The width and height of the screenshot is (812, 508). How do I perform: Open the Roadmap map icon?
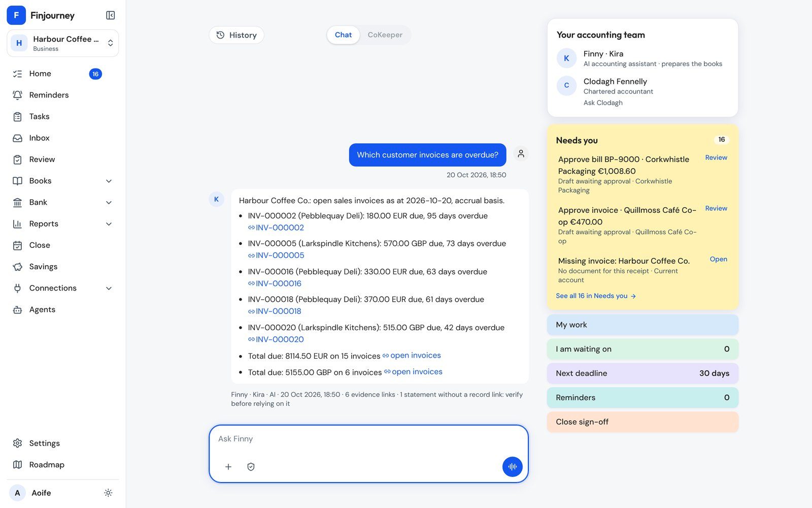pyautogui.click(x=17, y=465)
